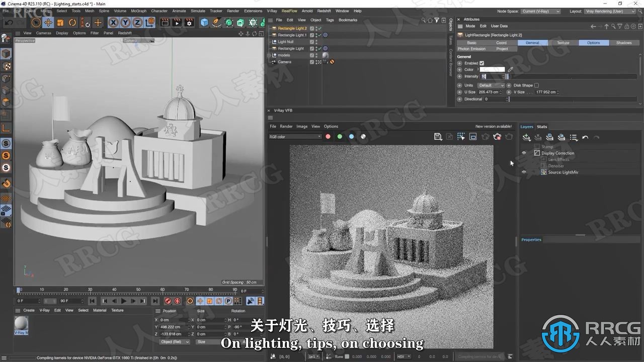This screenshot has height=362, width=644.
Task: Click the Make Editable icon in left toolbar
Action: click(6, 39)
